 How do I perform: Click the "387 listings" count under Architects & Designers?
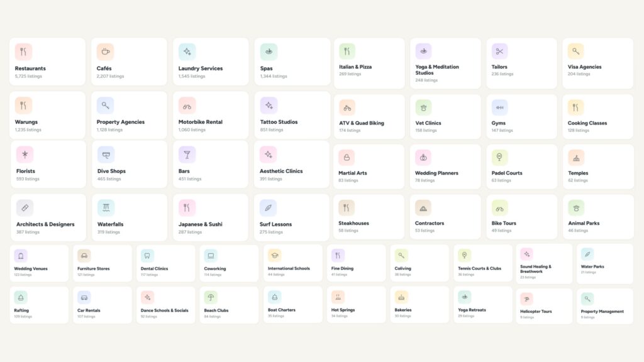[x=28, y=232]
